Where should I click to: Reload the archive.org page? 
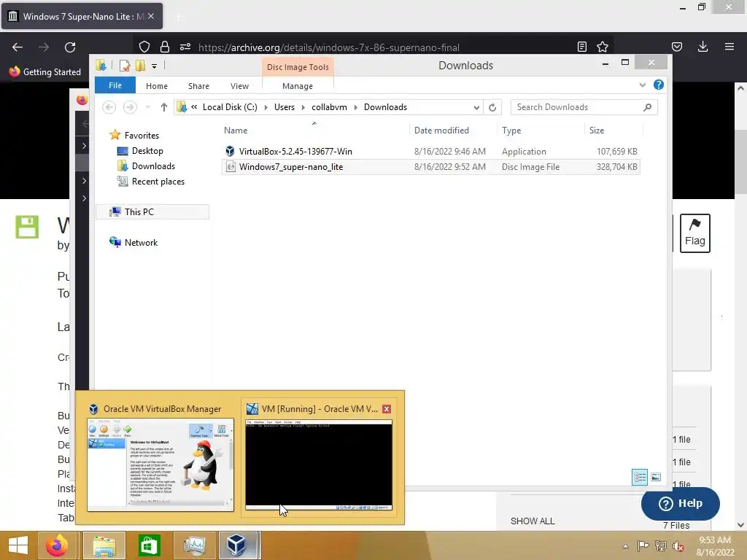click(70, 47)
